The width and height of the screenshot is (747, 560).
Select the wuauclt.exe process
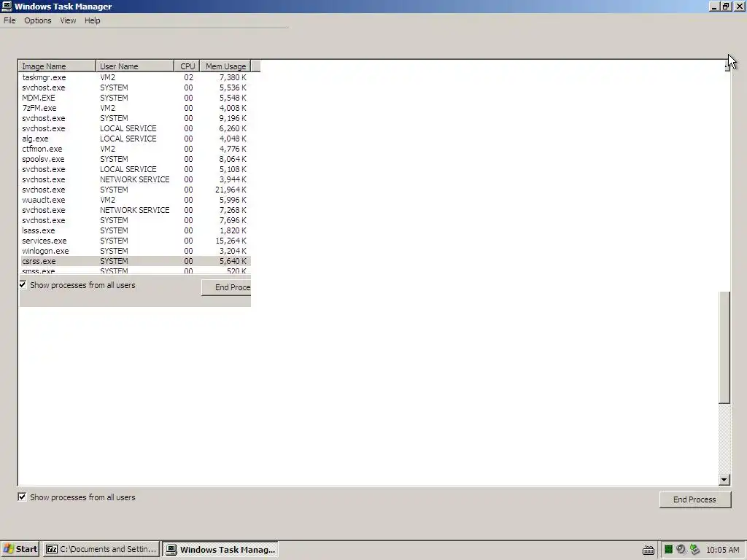click(135, 200)
